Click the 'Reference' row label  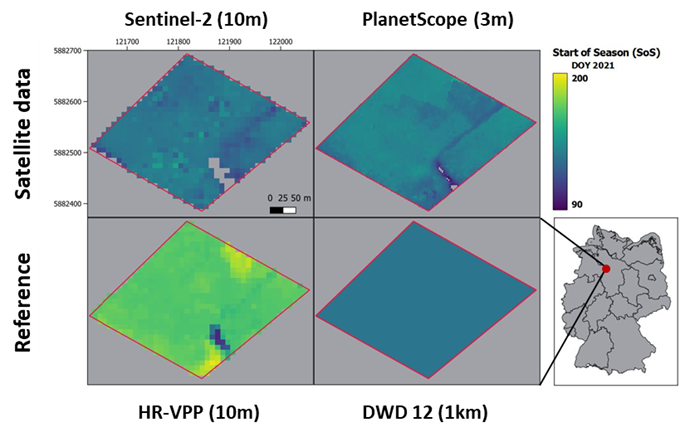point(24,300)
